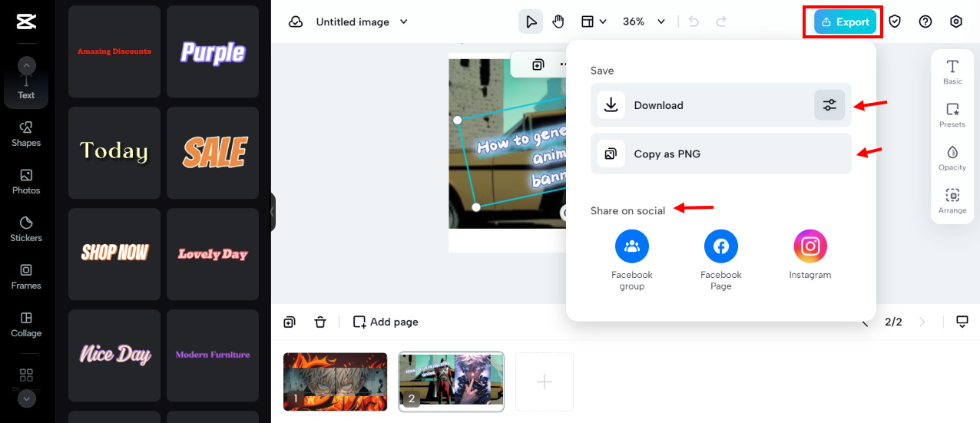Open the 36% zoom level dropdown
Screen dimensions: 980x423
pos(644,21)
